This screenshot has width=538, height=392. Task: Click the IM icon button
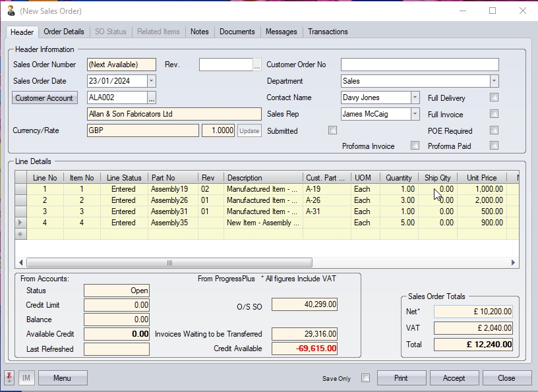26,378
